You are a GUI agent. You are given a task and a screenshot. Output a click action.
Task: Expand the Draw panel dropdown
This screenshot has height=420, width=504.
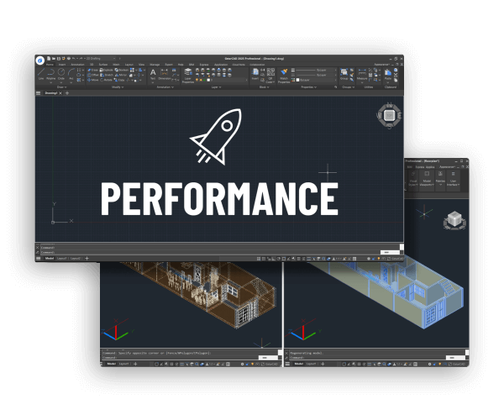coord(61,87)
